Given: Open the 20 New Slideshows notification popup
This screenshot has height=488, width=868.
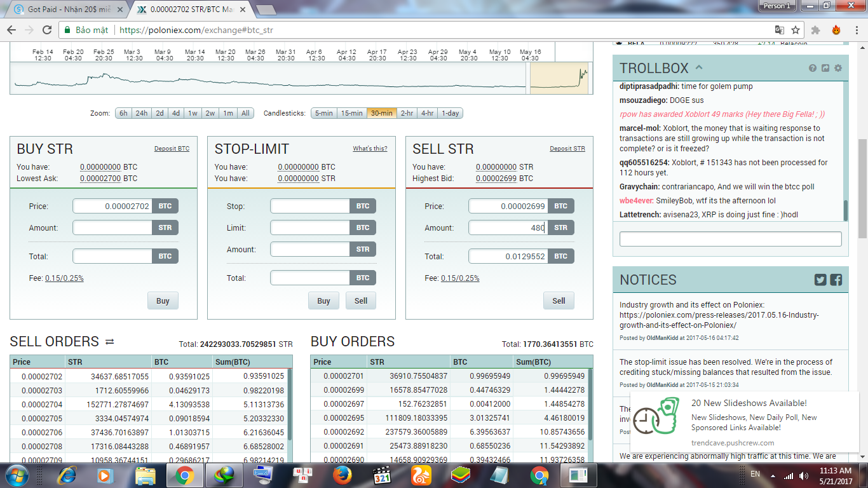Looking at the screenshot, I should 744,423.
